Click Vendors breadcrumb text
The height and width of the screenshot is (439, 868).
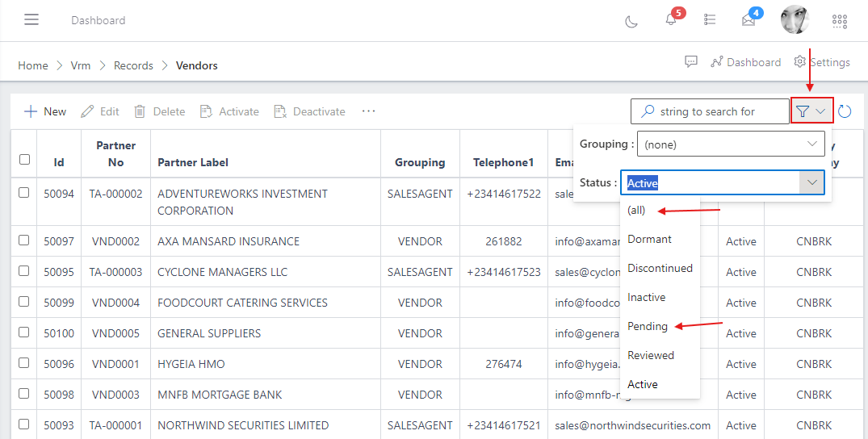[196, 65]
